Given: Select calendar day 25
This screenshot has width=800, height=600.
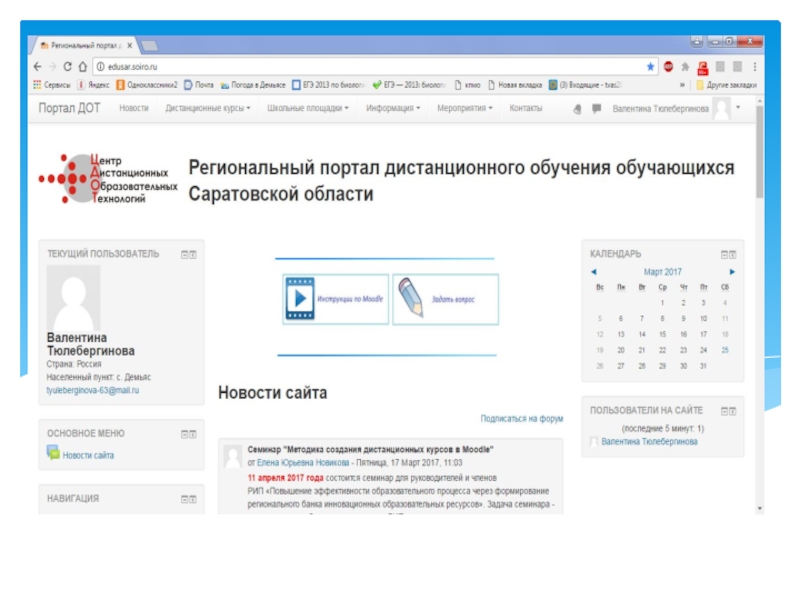Looking at the screenshot, I should pos(725,351).
